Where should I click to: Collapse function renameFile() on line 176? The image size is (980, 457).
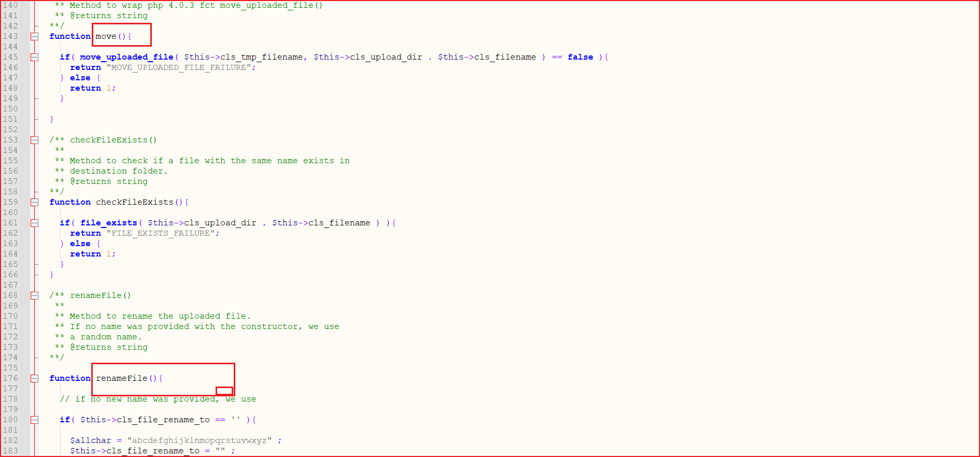[x=34, y=378]
